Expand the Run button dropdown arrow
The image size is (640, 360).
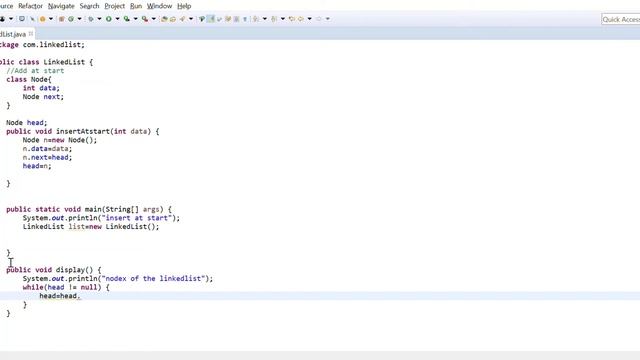(x=117, y=19)
